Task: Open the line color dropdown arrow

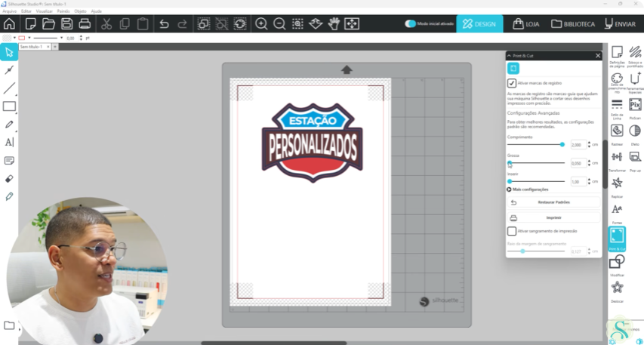Action: coord(29,38)
